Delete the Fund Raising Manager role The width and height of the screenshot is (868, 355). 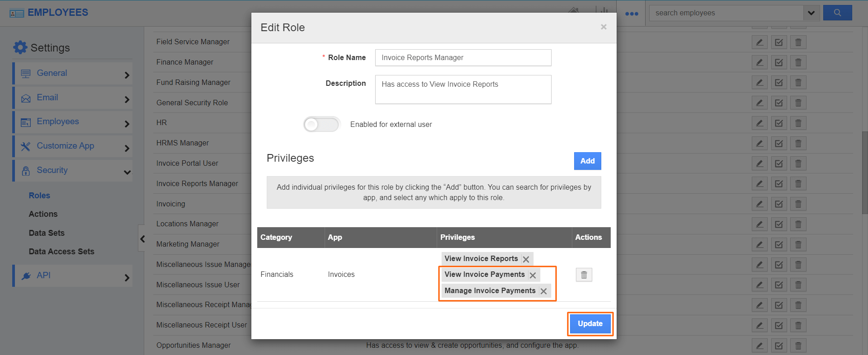click(x=798, y=83)
